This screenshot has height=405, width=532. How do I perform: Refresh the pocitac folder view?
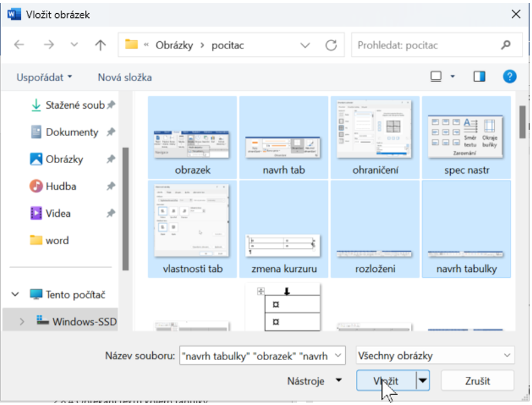click(331, 45)
